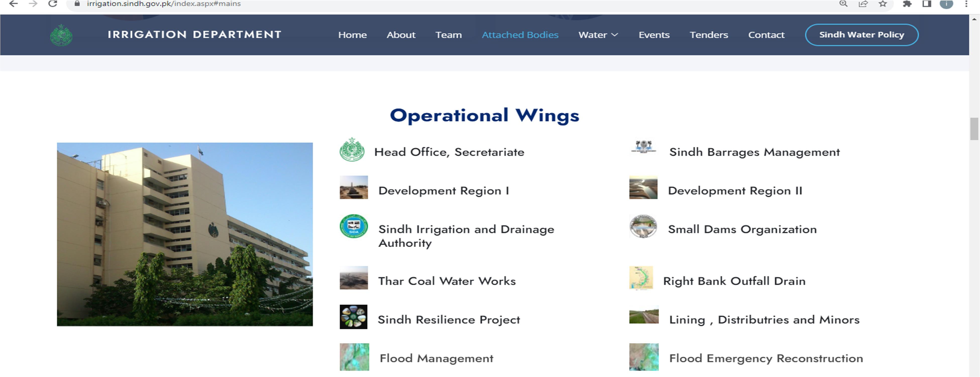The height and width of the screenshot is (377, 980).
Task: Click the Right Bank Outfall Drain map icon
Action: point(641,278)
